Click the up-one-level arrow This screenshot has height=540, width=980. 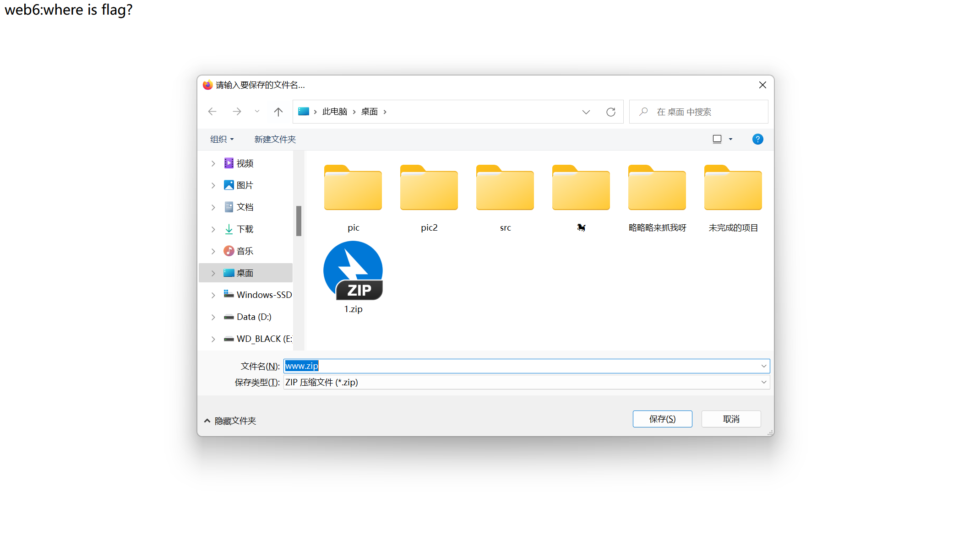tap(278, 112)
